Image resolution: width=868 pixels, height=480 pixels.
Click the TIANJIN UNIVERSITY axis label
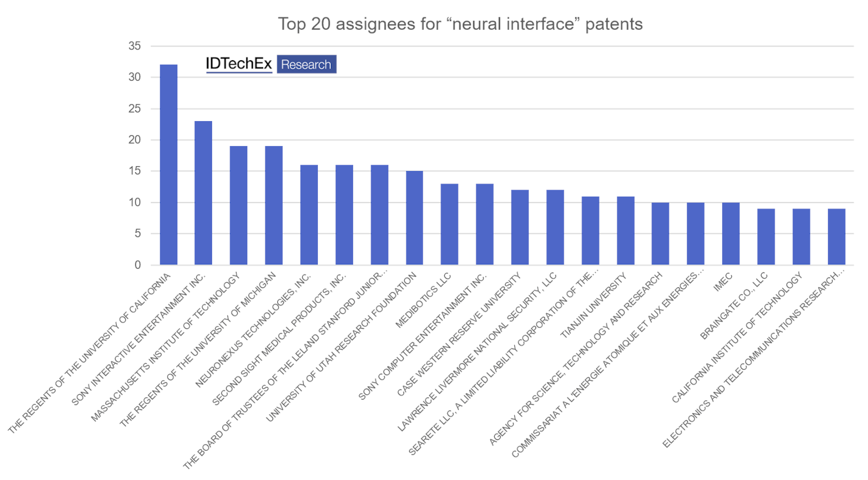[594, 305]
